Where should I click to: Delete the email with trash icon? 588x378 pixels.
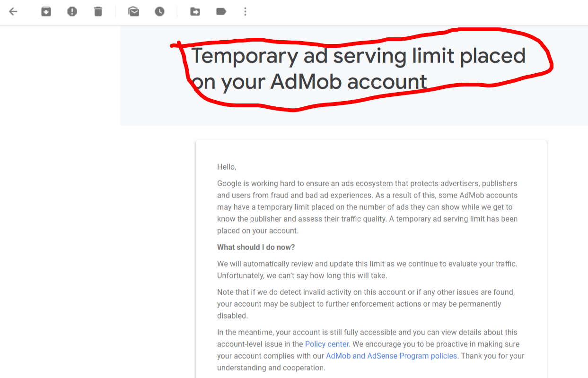click(98, 11)
